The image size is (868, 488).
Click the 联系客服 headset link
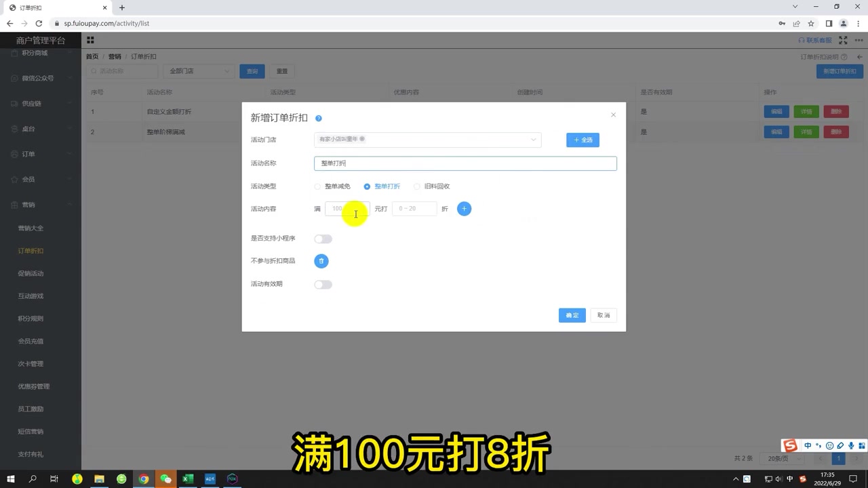(x=815, y=41)
